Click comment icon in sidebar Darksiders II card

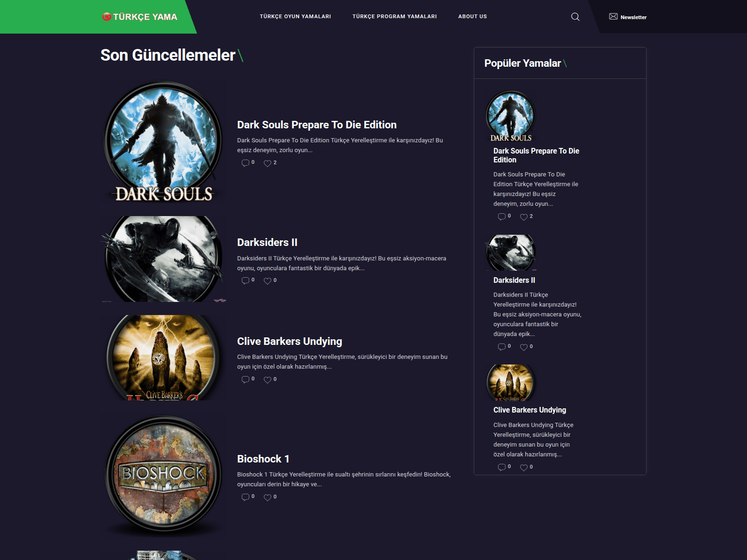501,347
